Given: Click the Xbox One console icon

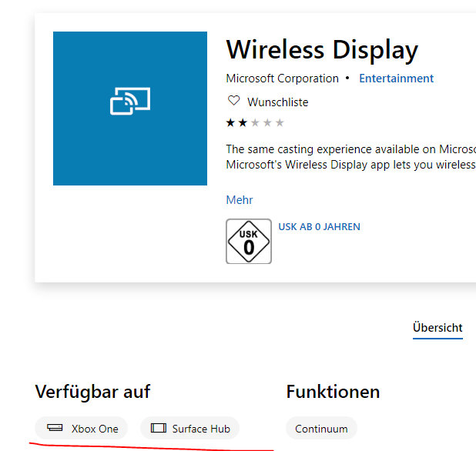Looking at the screenshot, I should point(55,428).
